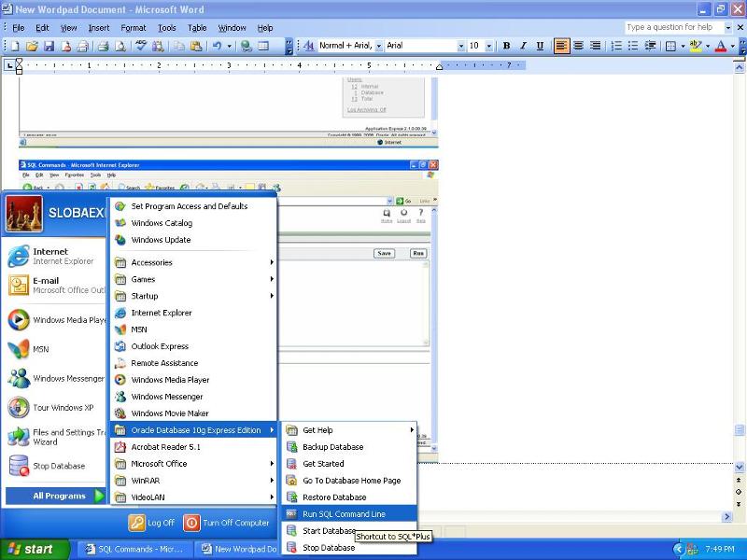Toggle Underline formatting
Viewport: 747px width, 560px height.
coord(540,46)
